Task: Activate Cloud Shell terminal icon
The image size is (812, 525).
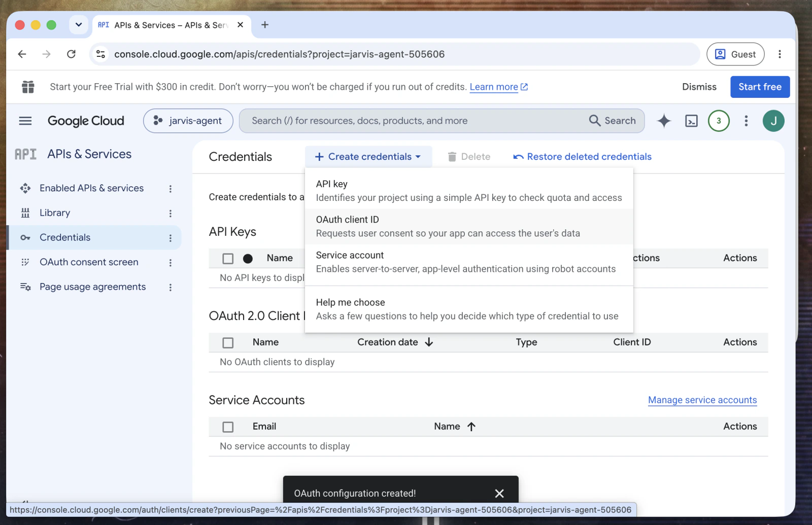Action: (x=691, y=121)
